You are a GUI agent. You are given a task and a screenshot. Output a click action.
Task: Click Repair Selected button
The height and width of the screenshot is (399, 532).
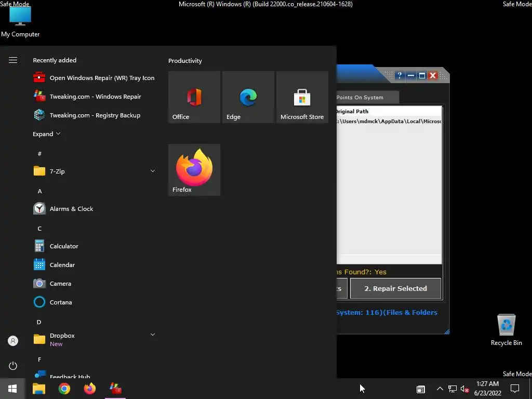pos(395,288)
